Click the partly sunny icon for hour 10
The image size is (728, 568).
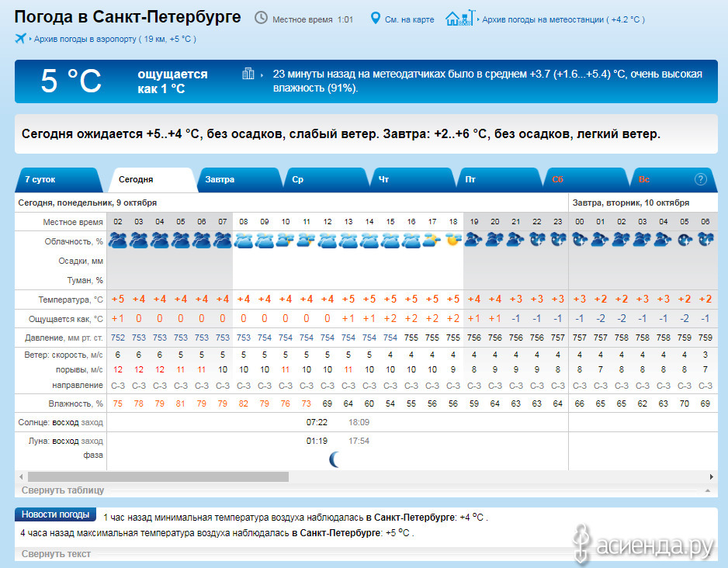[285, 241]
